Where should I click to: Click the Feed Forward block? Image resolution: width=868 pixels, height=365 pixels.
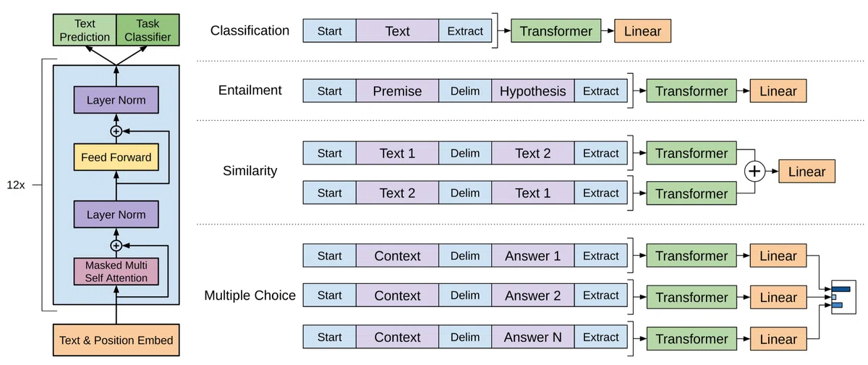116,157
